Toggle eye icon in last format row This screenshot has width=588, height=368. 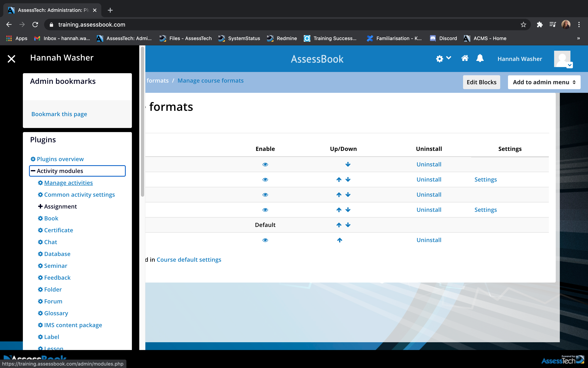(265, 240)
